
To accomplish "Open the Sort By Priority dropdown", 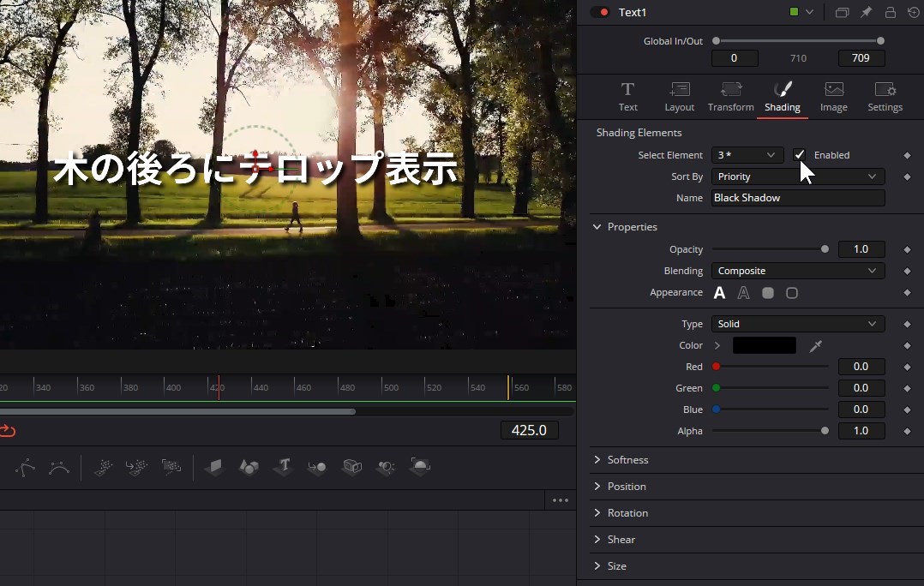I will click(798, 176).
